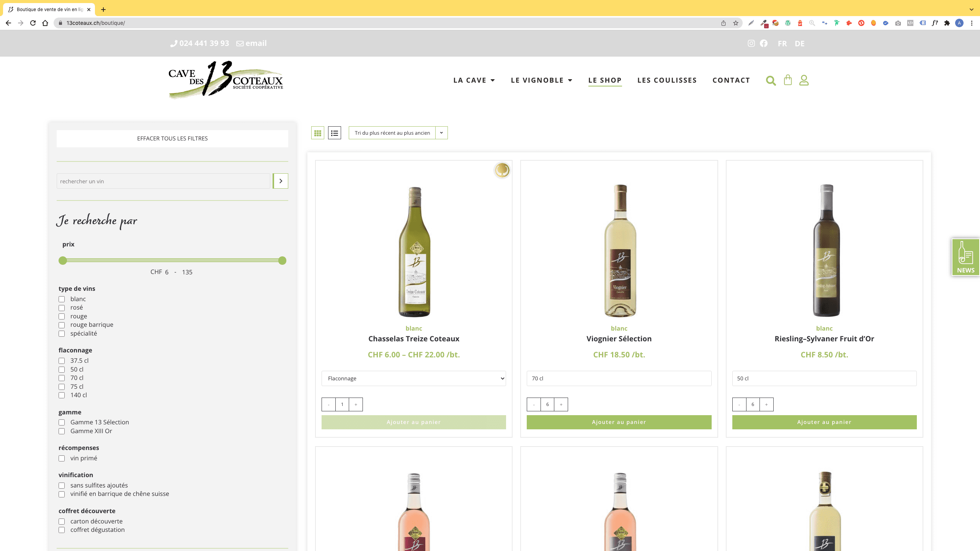Viewport: 980px width, 551px height.
Task: Visit the Facebook page icon
Action: click(x=764, y=43)
